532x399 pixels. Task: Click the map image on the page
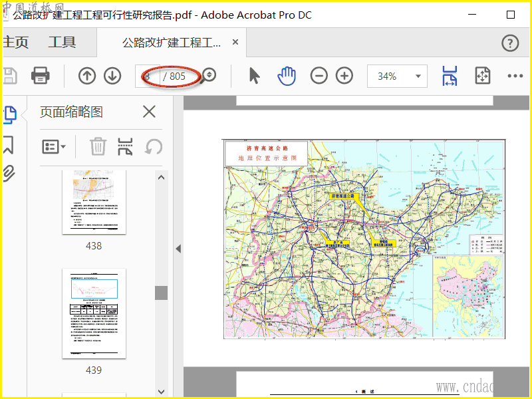(x=364, y=239)
